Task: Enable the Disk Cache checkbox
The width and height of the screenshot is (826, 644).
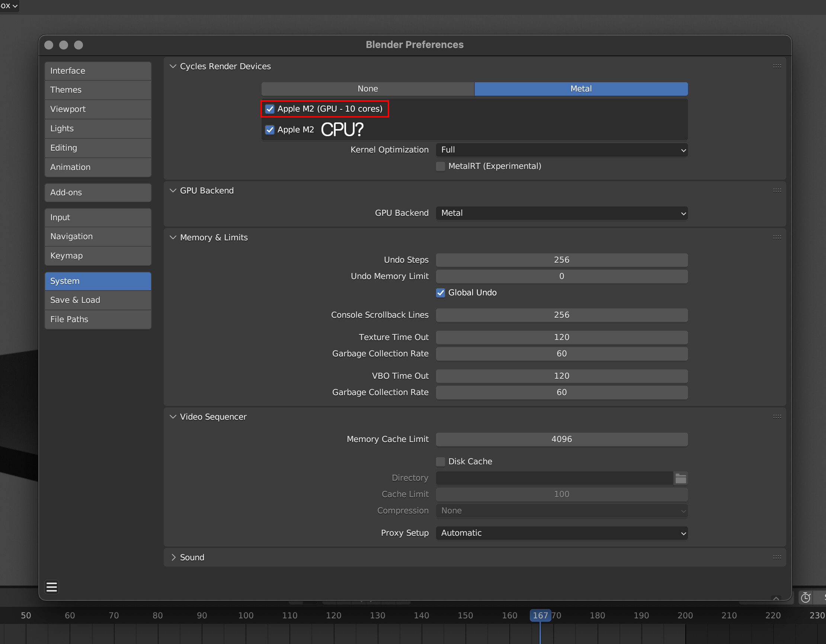Action: (x=441, y=461)
